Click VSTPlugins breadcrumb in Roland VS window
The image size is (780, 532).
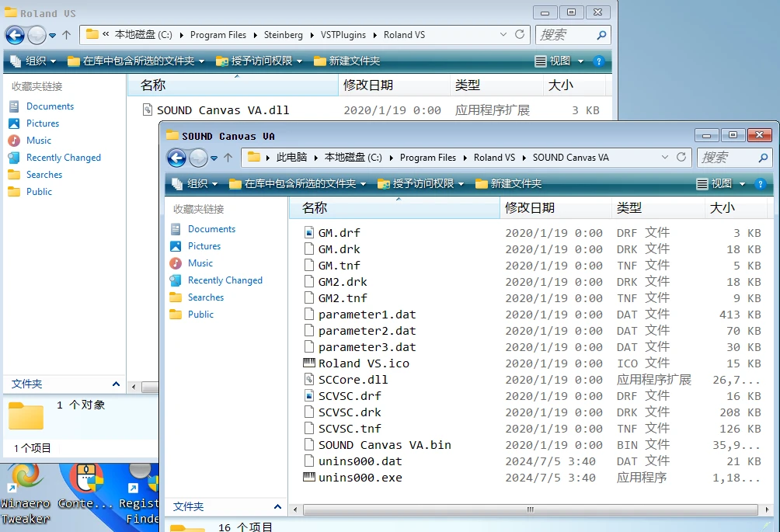(x=343, y=35)
